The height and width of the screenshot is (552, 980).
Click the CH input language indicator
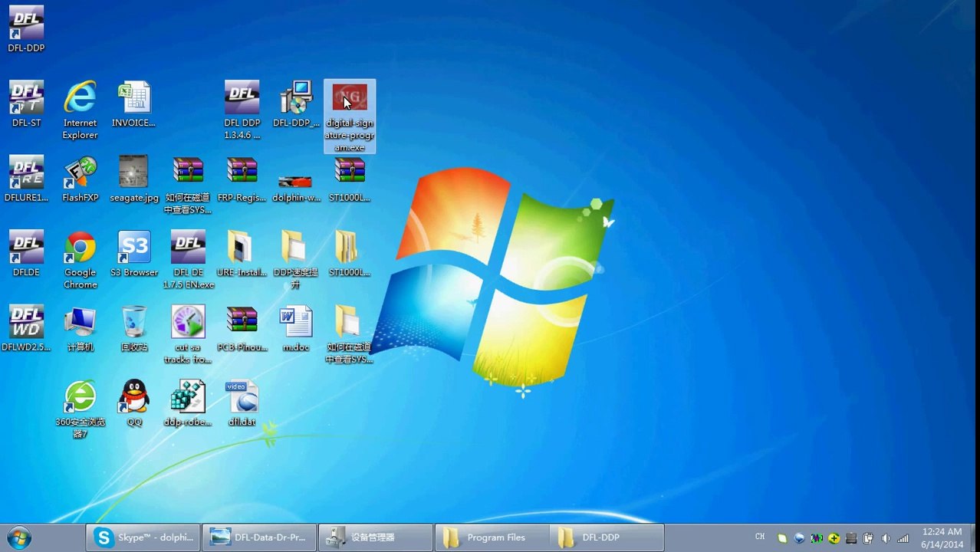pyautogui.click(x=760, y=537)
